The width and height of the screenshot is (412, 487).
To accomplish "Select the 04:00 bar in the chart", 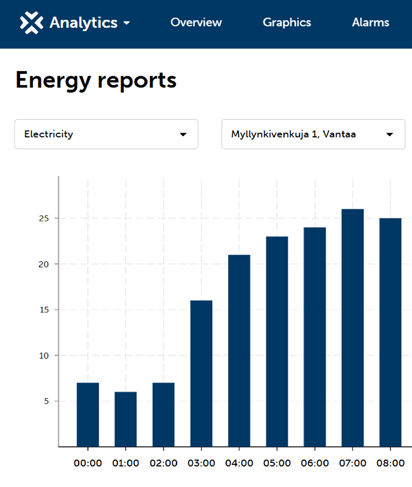I will [239, 351].
